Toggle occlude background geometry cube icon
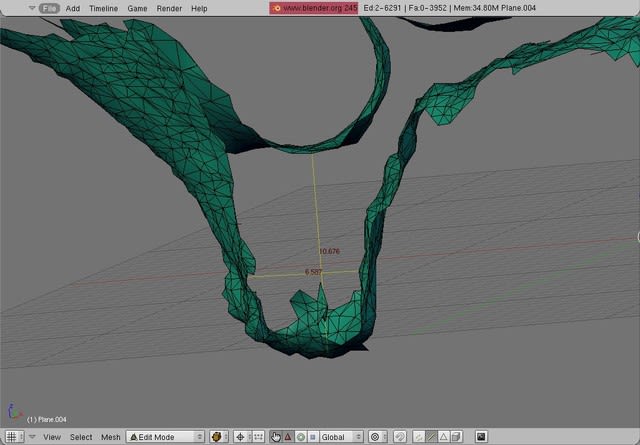 click(456, 437)
